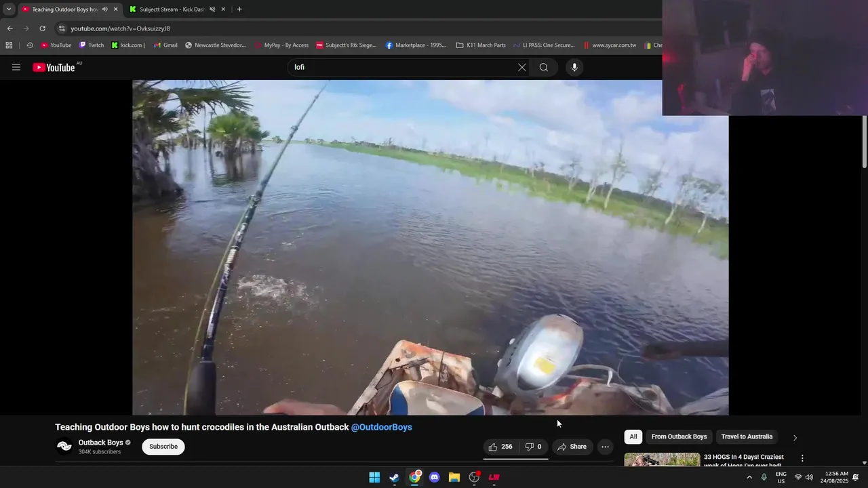This screenshot has width=868, height=488.
Task: Open Steam from the taskbar
Action: click(394, 477)
